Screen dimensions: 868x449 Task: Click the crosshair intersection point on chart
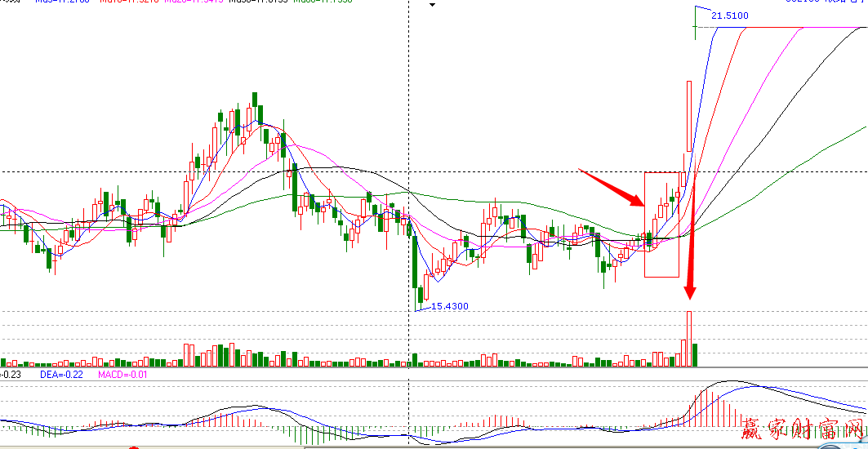(x=407, y=171)
